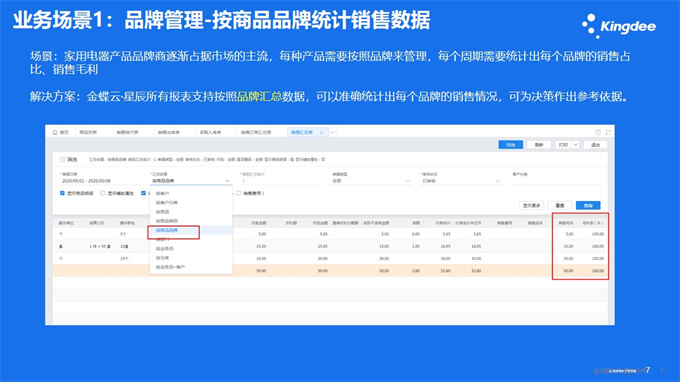The width and height of the screenshot is (680, 382).
Task: Click the 实际不含税金额 column header
Action: 376,223
